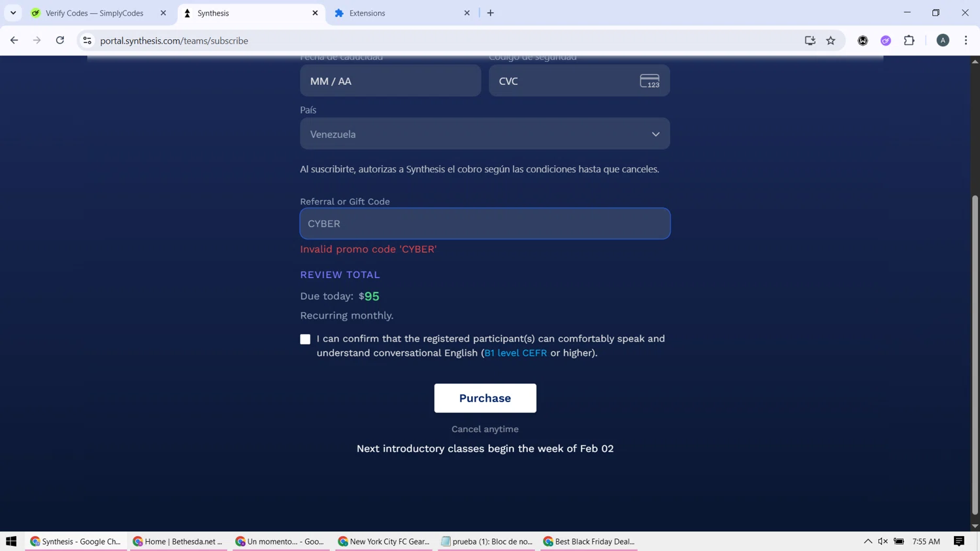Click the muted volume tray icon
Image resolution: width=980 pixels, height=551 pixels.
tap(883, 541)
